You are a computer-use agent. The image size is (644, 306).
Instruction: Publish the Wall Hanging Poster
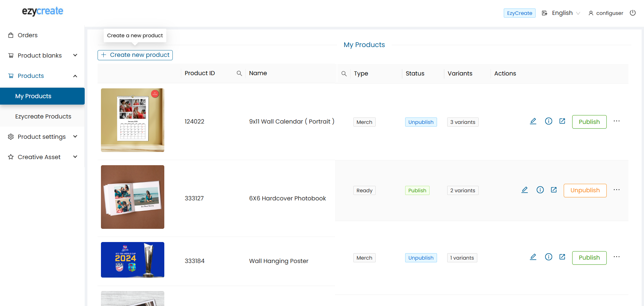589,258
